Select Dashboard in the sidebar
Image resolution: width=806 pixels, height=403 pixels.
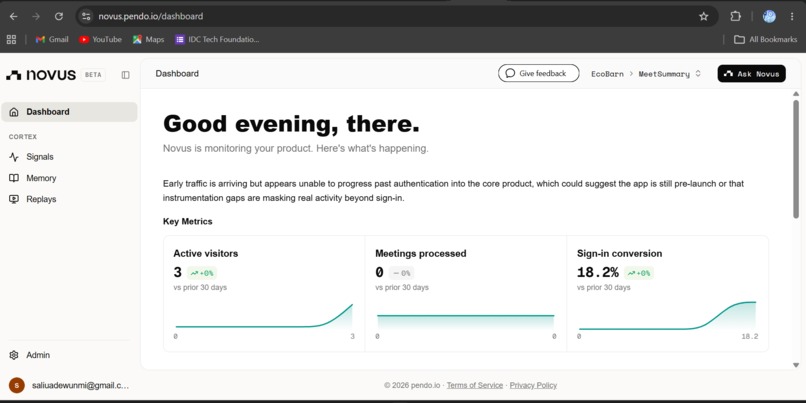[69, 112]
